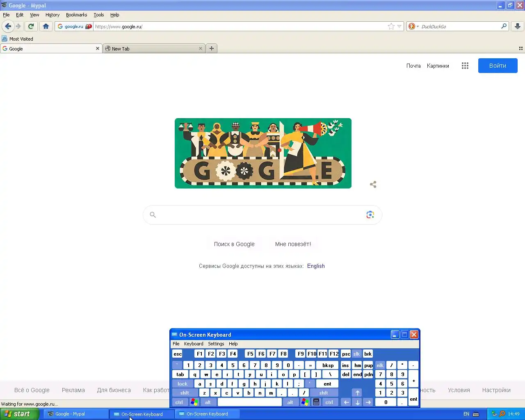Open On-Screen Keyboard's Keyboard menu
525x420 pixels.
coord(194,344)
